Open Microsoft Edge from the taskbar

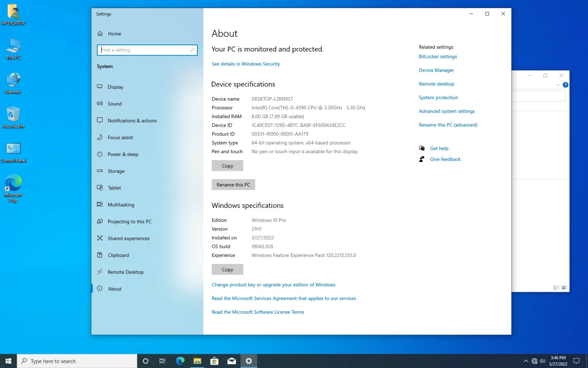coord(180,361)
